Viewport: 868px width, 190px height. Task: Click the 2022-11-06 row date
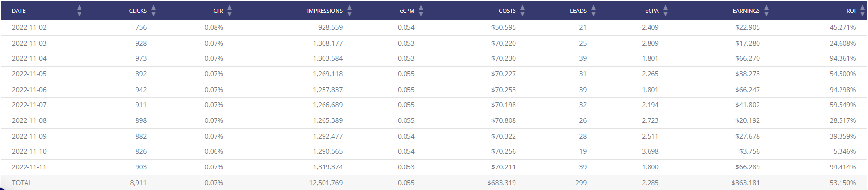tap(29, 90)
